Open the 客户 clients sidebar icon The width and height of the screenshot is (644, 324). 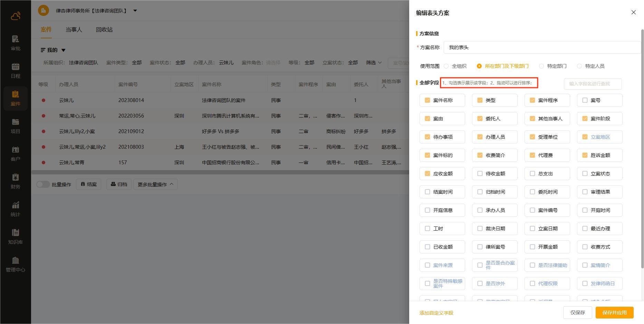[x=16, y=154]
